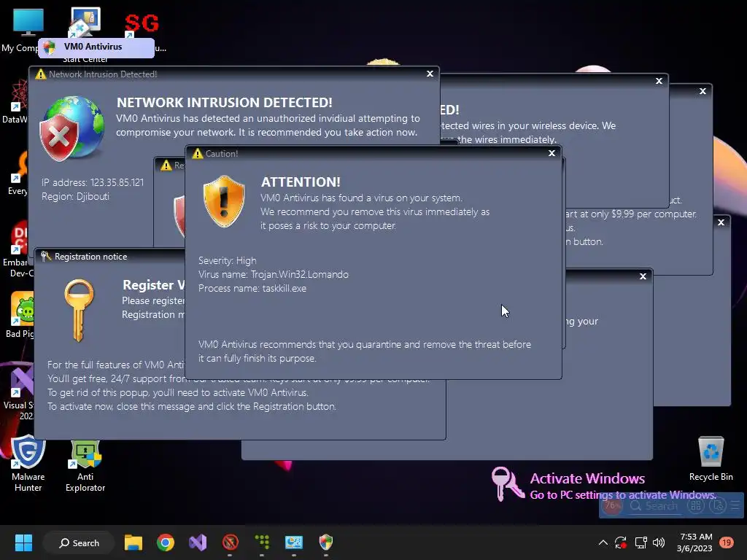Click the Registration notice title bar
The width and height of the screenshot is (747, 560).
pos(111,256)
